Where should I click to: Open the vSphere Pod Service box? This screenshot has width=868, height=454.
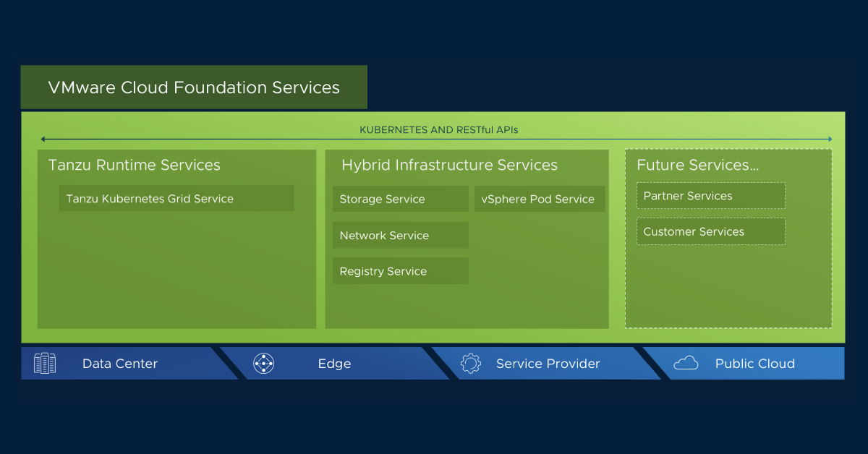pos(540,199)
